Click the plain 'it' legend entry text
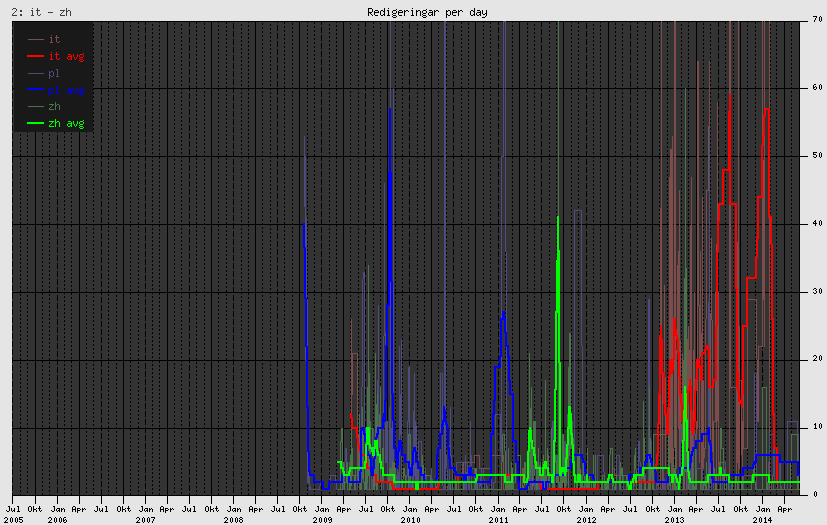Screen dimensions: 827x525 coord(54,39)
